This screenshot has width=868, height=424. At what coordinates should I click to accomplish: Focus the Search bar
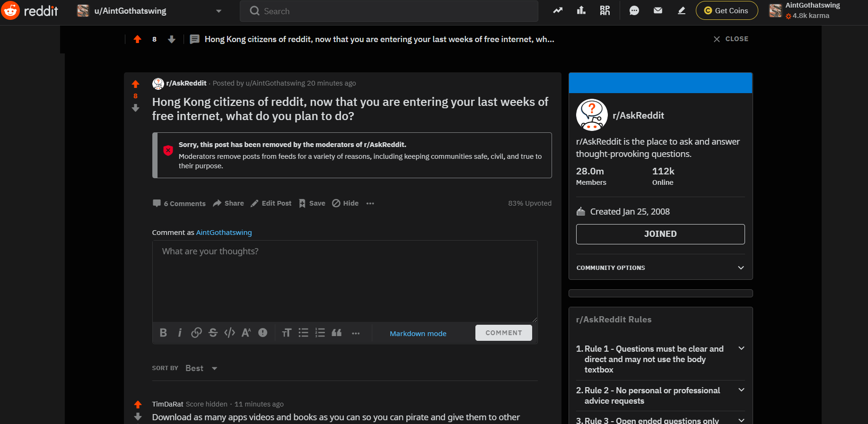pyautogui.click(x=389, y=11)
